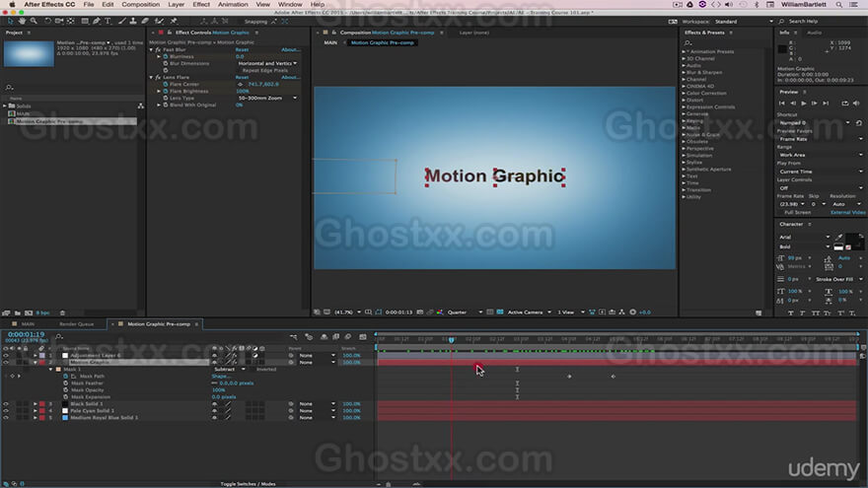Image resolution: width=868 pixels, height=488 pixels.
Task: Select the Rectangle shape tool
Action: coord(85,21)
